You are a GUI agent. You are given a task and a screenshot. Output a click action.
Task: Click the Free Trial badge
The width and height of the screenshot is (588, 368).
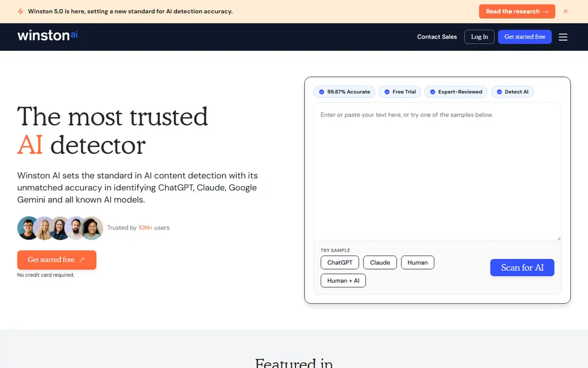(400, 92)
